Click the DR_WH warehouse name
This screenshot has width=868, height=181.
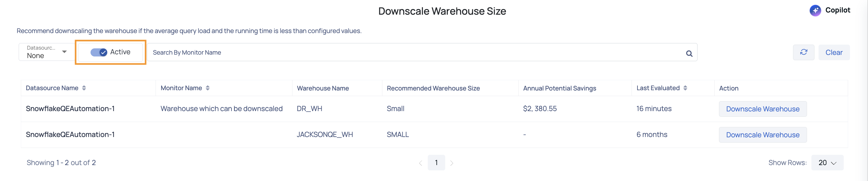click(309, 109)
